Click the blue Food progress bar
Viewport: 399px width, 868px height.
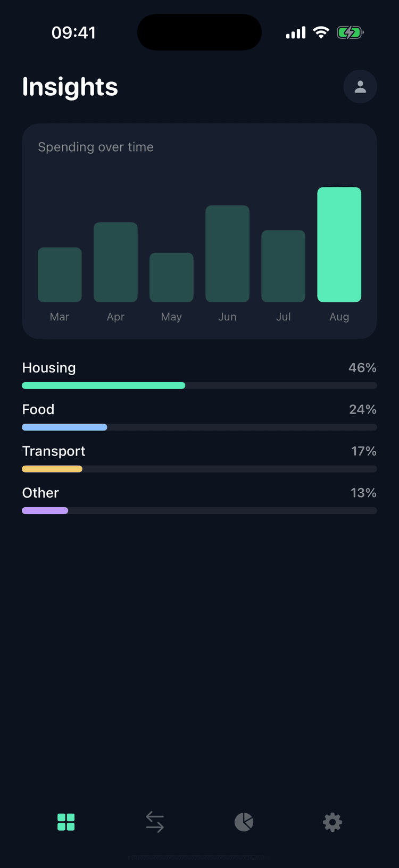click(64, 427)
